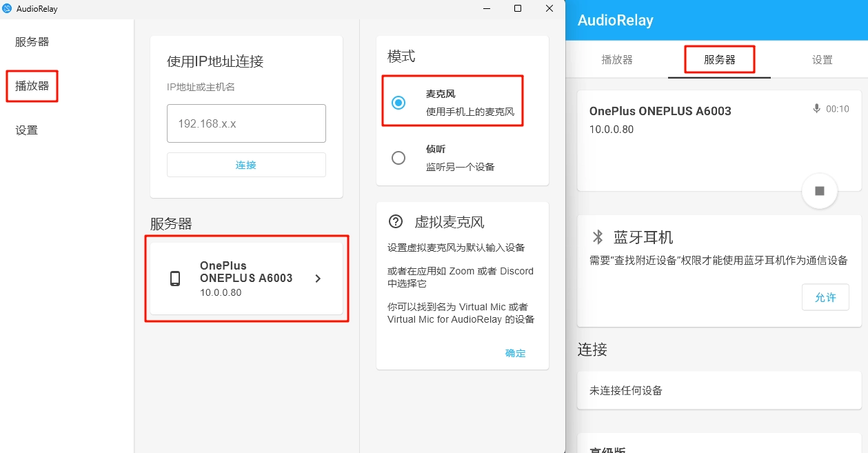This screenshot has height=453, width=868.
Task: Switch to the 设置 tab on mobile panel
Action: click(822, 60)
